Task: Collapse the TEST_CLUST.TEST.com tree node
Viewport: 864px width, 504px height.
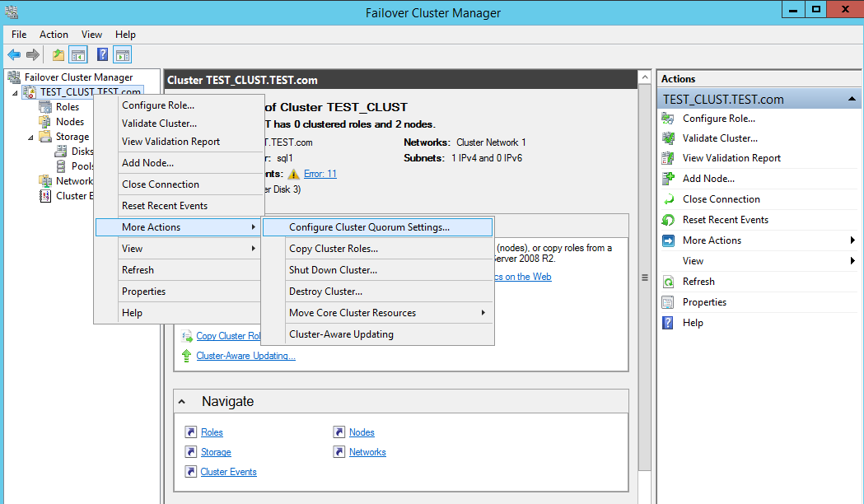Action: click(15, 93)
